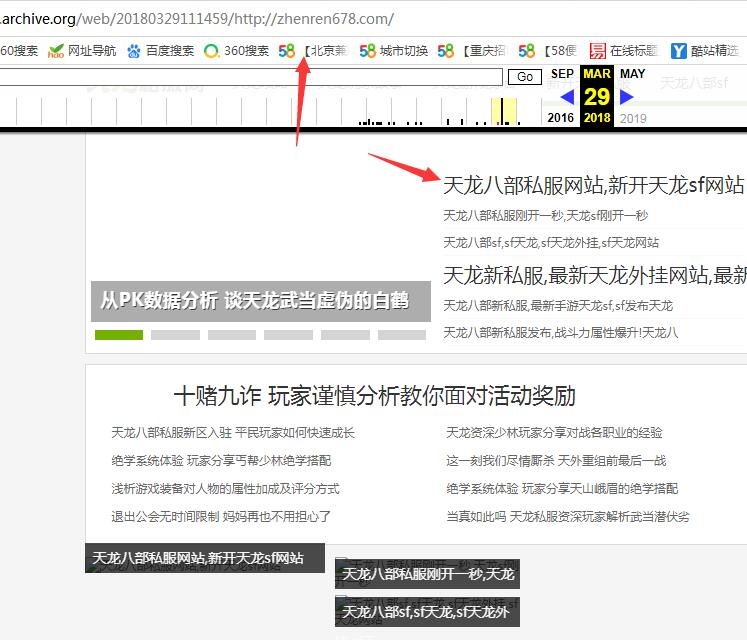Go to next capture with right blue arrow

pyautogui.click(x=627, y=97)
